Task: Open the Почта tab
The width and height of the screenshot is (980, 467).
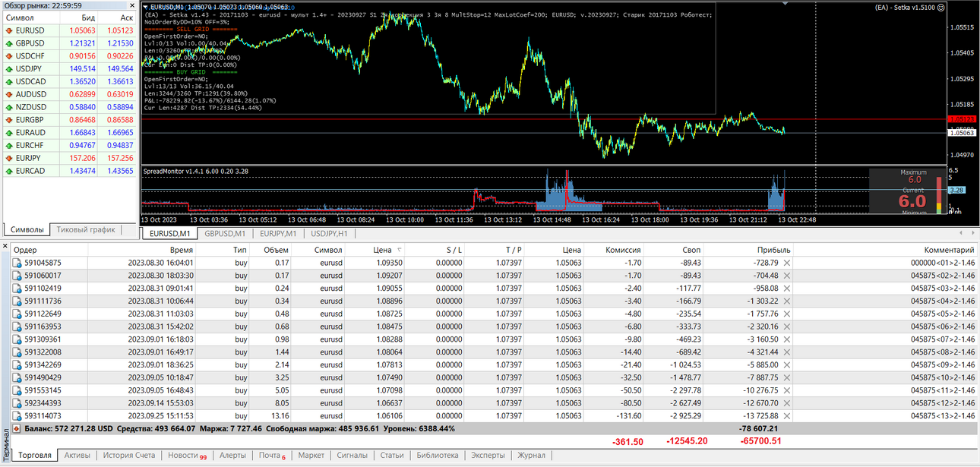Action: pos(272,456)
